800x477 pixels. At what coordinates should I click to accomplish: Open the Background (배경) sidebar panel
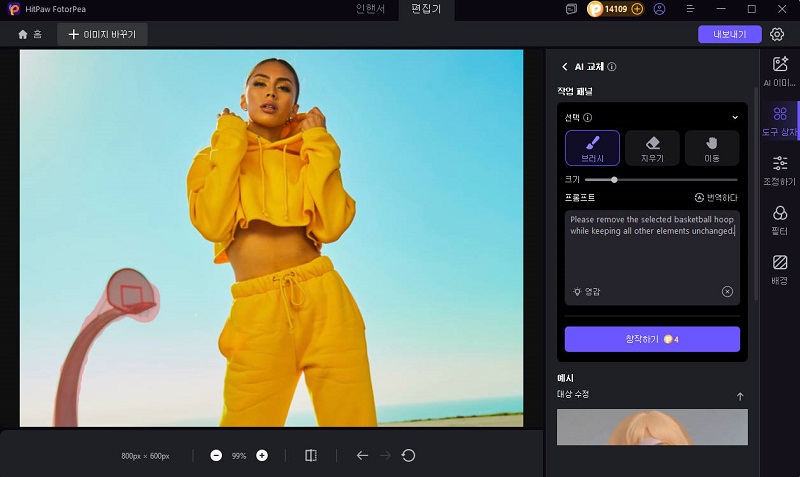click(x=780, y=268)
